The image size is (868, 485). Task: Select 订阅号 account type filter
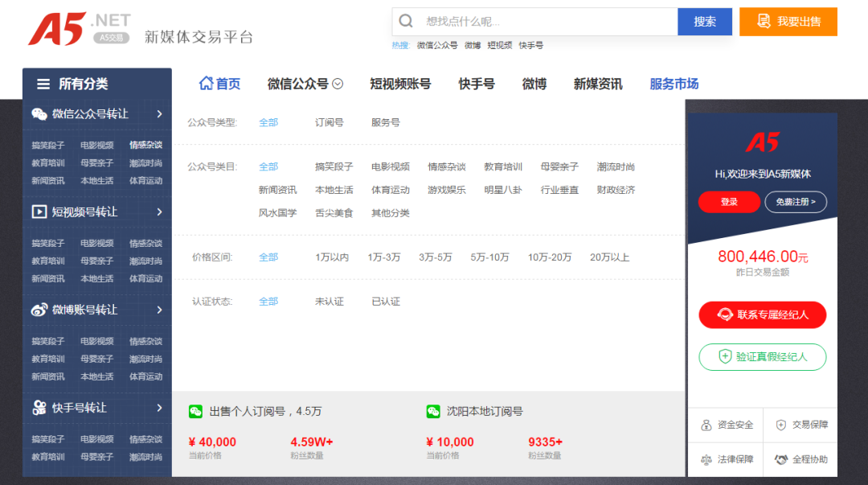click(329, 122)
